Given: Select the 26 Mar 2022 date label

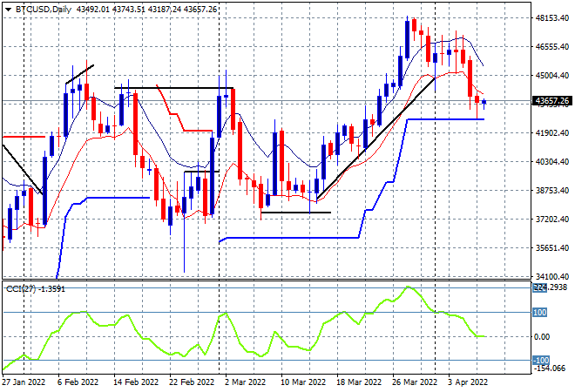Looking at the screenshot, I should click(415, 382).
